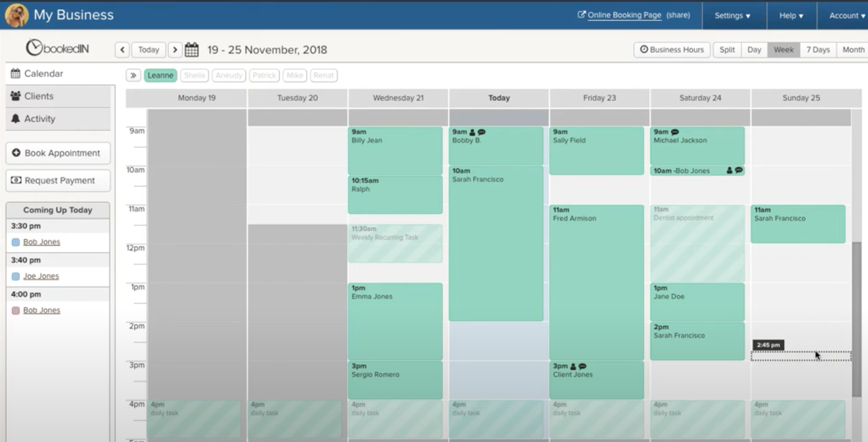Go to next week arrow

(x=175, y=50)
